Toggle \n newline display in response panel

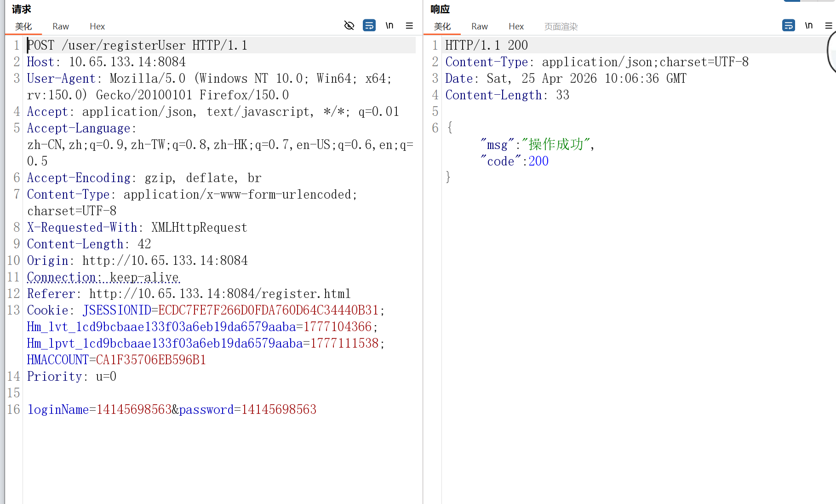click(809, 26)
